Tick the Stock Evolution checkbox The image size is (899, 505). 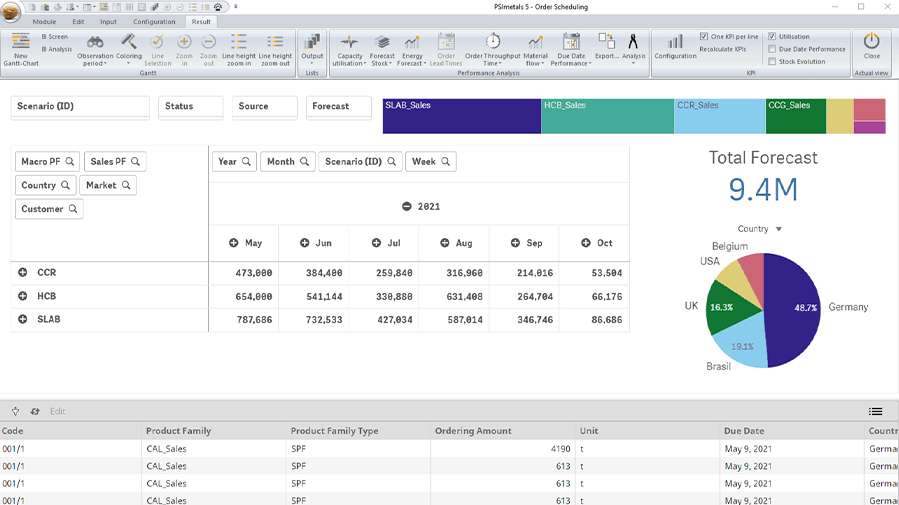[772, 61]
